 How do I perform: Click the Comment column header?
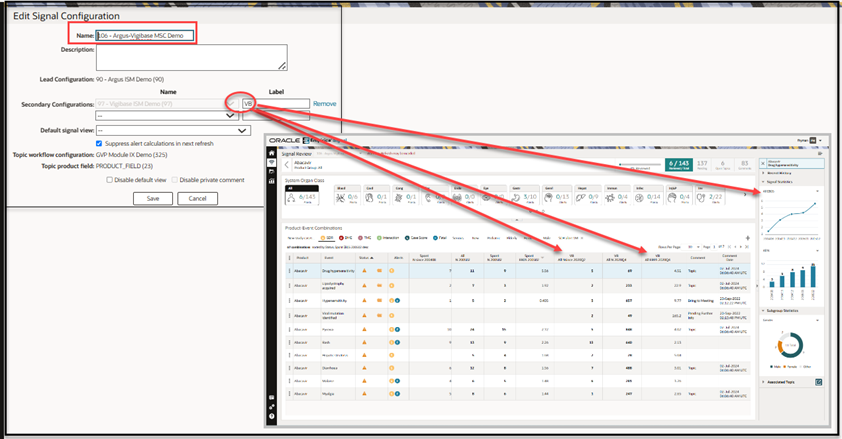[698, 258]
